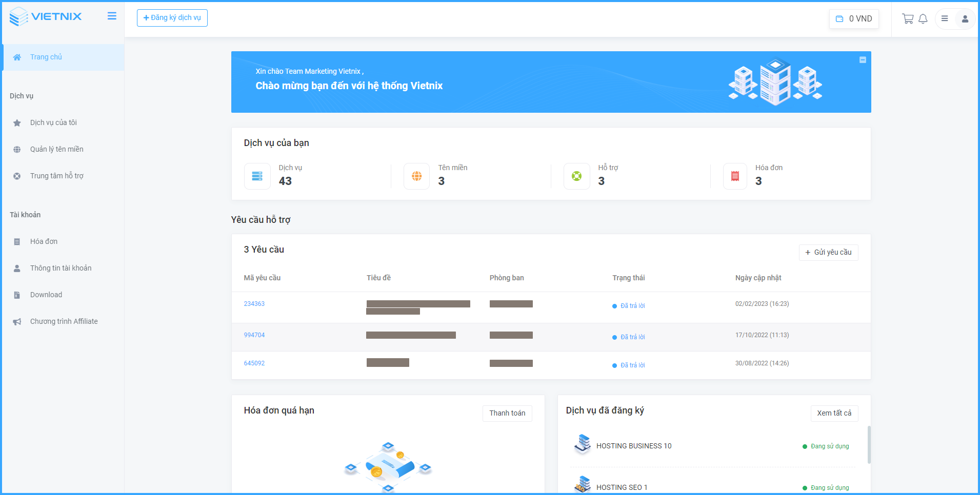This screenshot has height=495, width=980.
Task: Open ticket 234363 link
Action: click(254, 304)
